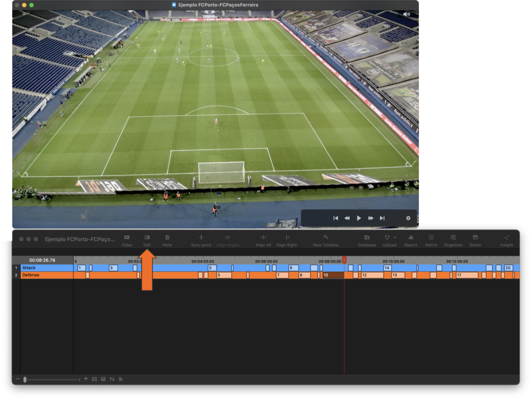This screenshot has height=400, width=532.
Task: Adjust the timeline zoom slider
Action: (25, 379)
